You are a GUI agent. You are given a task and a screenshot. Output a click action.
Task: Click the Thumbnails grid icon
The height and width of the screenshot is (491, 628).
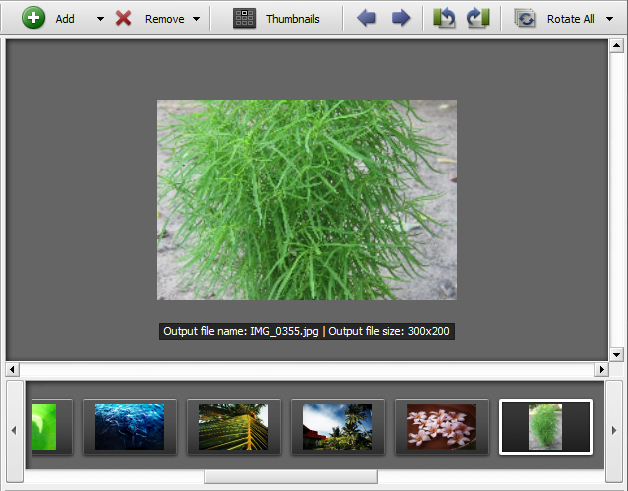(x=244, y=18)
